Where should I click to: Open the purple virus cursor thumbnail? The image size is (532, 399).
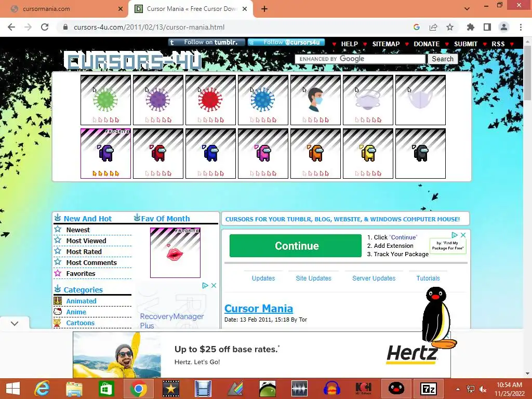[158, 100]
